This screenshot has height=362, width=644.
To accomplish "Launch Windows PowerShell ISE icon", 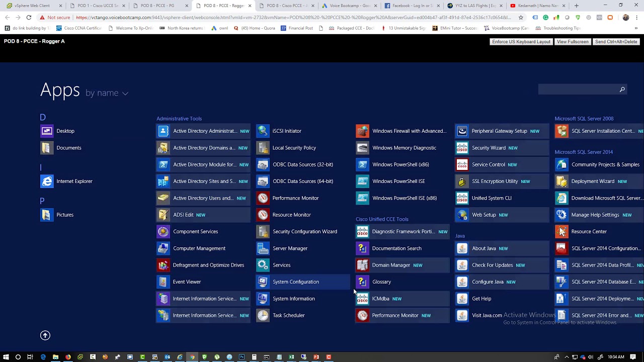I will click(x=362, y=182).
